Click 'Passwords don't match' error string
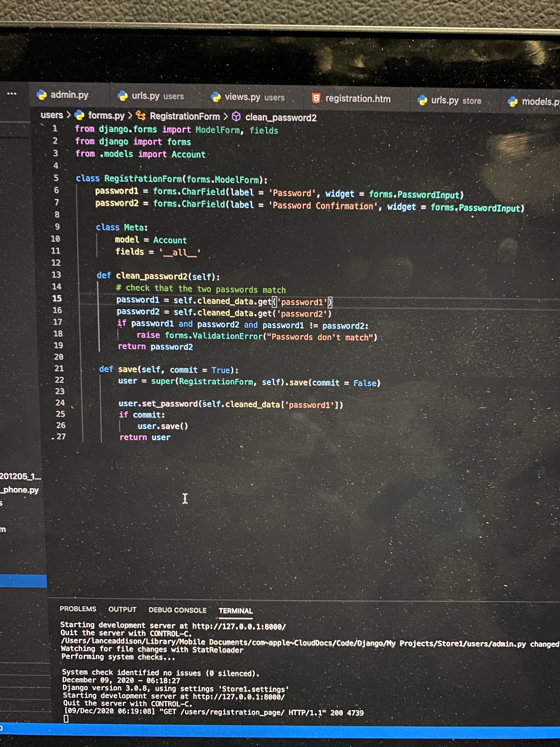Viewport: 560px width, 747px height. 320,337
